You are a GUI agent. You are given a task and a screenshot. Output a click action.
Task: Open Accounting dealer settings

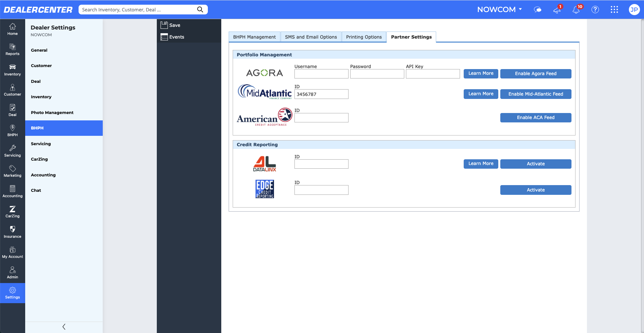[64, 175]
